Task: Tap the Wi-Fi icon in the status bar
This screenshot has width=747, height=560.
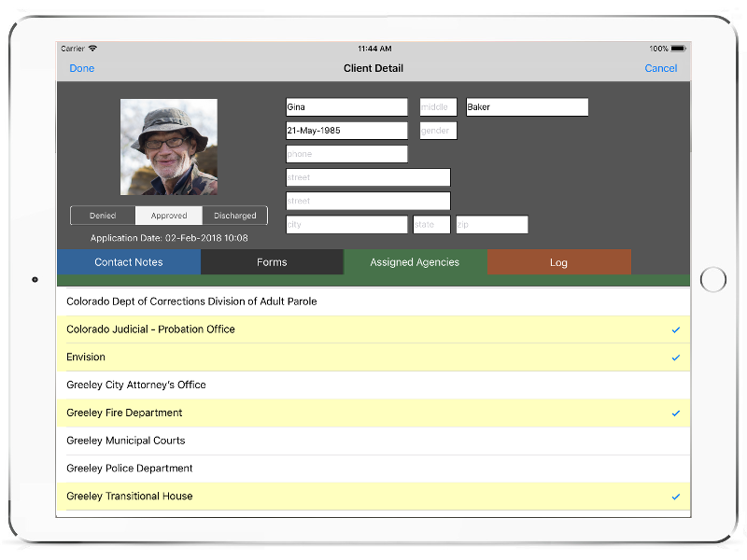Action: coord(93,49)
